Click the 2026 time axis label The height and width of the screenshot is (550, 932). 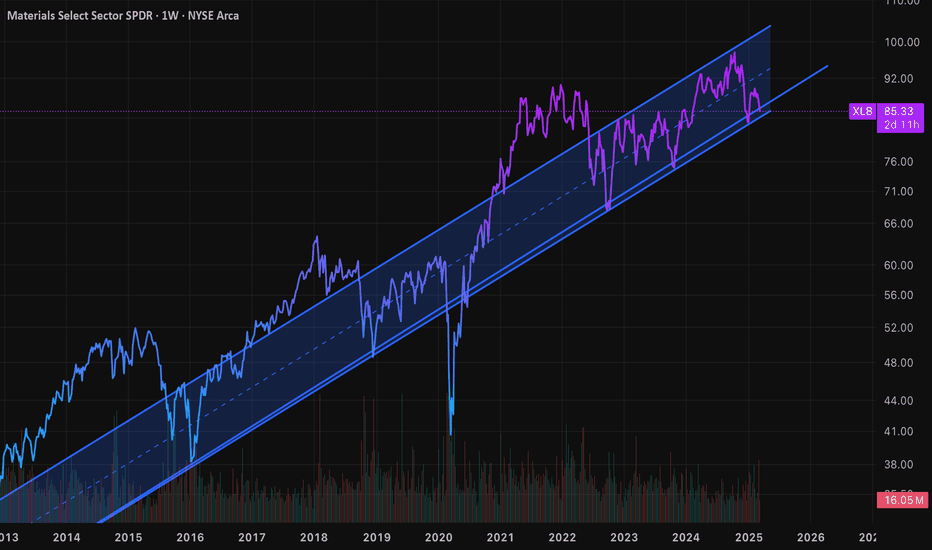click(810, 538)
